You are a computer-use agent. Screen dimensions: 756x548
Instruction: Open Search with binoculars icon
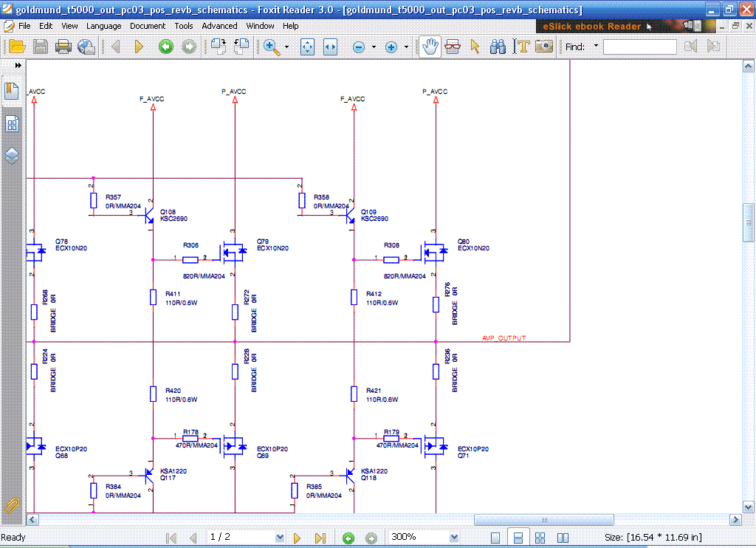498,47
